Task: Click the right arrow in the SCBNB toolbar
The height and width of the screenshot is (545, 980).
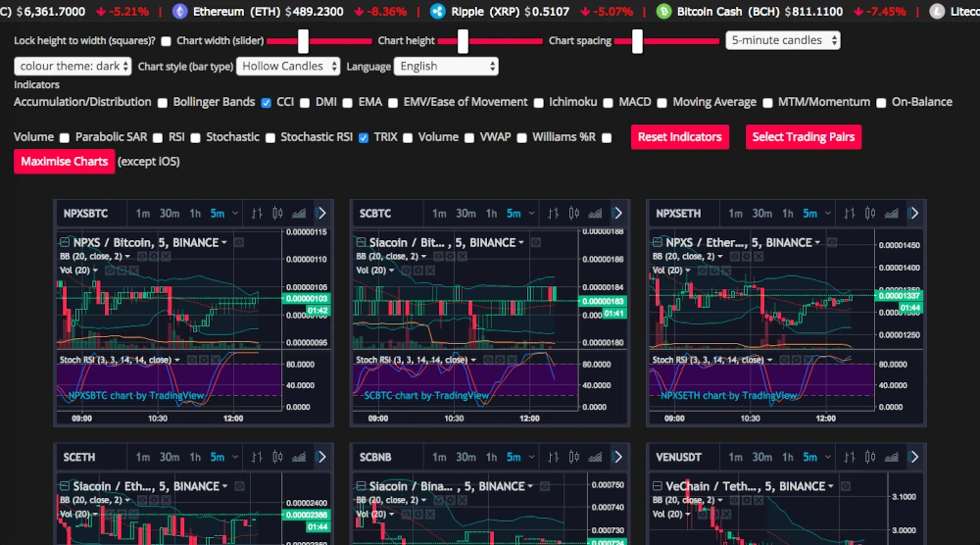Action: [x=618, y=458]
